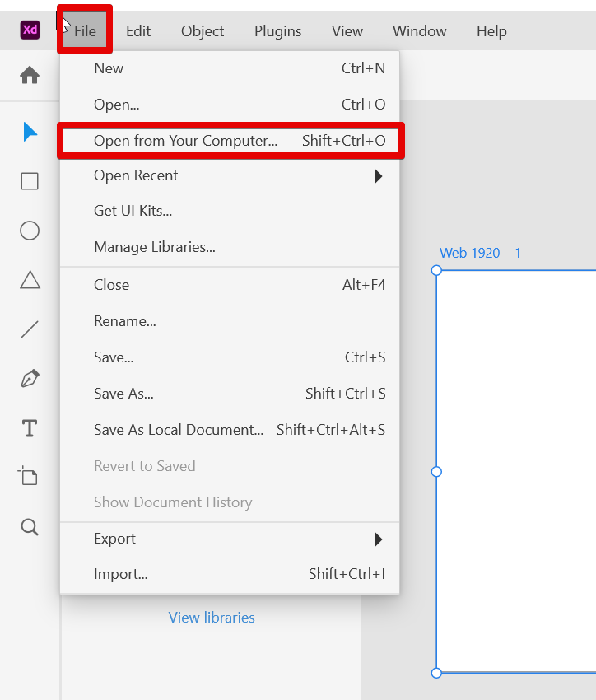Select the Rectangle tool
The width and height of the screenshot is (596, 700).
pyautogui.click(x=30, y=181)
